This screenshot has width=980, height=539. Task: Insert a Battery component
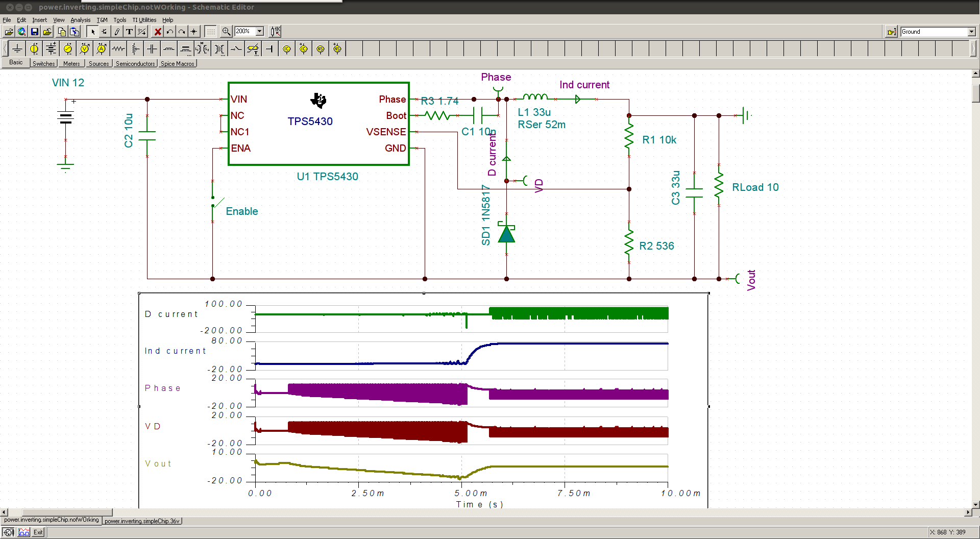tap(51, 49)
